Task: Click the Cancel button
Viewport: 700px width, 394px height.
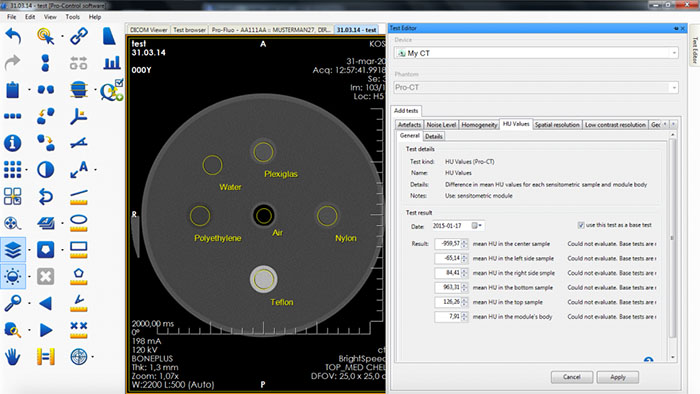Action: [x=571, y=377]
